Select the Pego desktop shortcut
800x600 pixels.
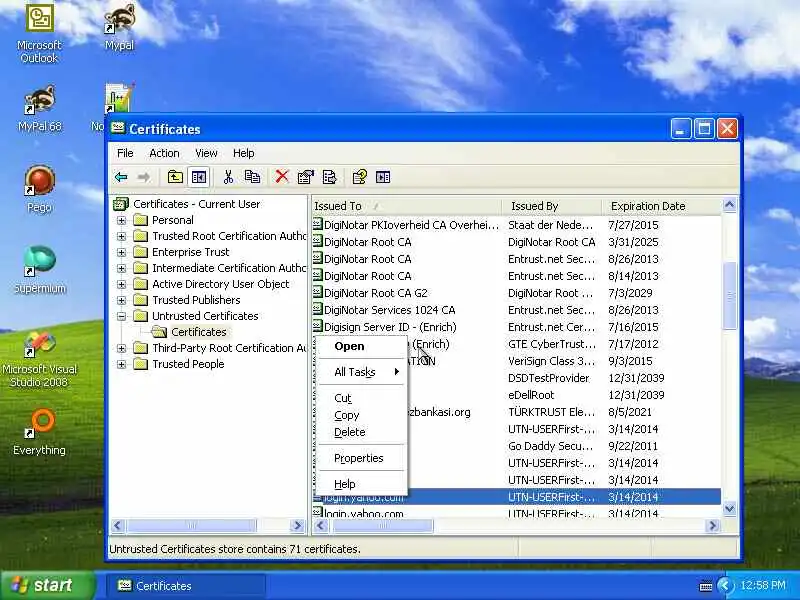[39, 189]
